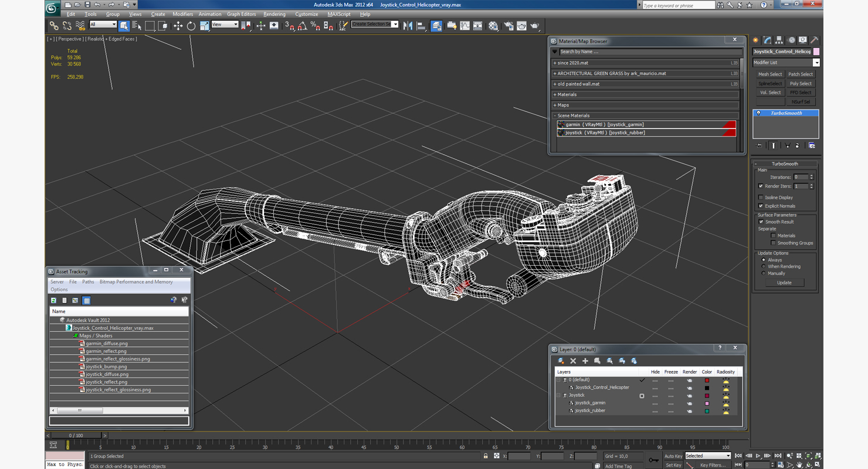Image resolution: width=868 pixels, height=469 pixels.
Task: Activate the Select Object tool
Action: [x=124, y=26]
